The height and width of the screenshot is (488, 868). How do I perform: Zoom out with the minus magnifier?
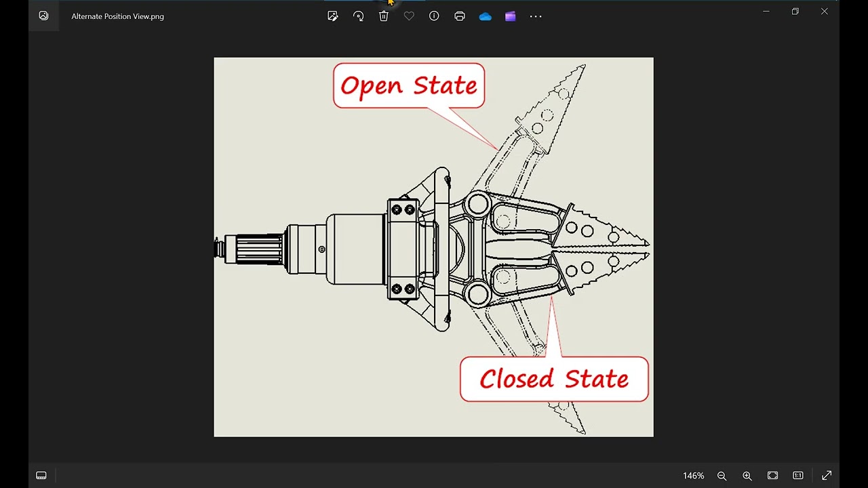click(x=722, y=476)
